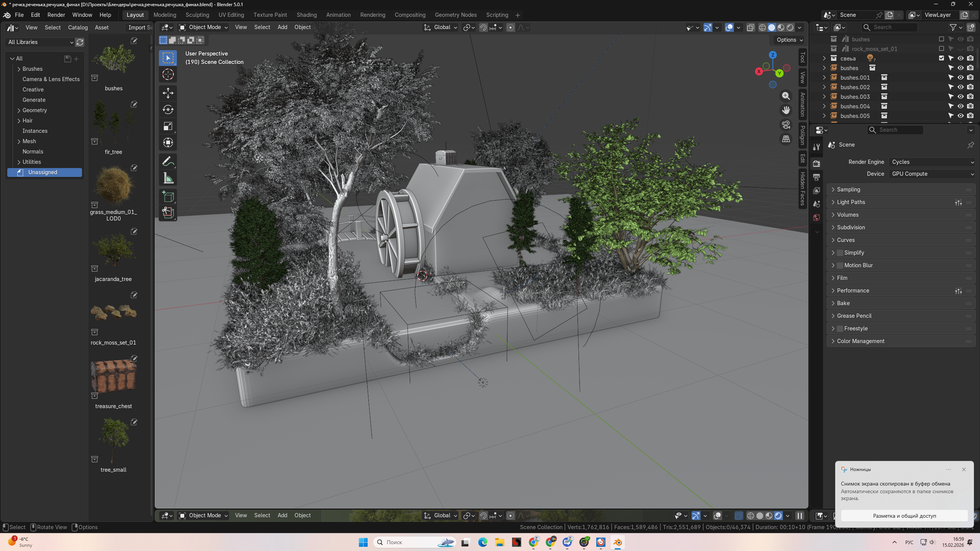Expand the Geometry catalog in asset tree
Image resolution: width=980 pixels, height=551 pixels.
click(x=19, y=110)
